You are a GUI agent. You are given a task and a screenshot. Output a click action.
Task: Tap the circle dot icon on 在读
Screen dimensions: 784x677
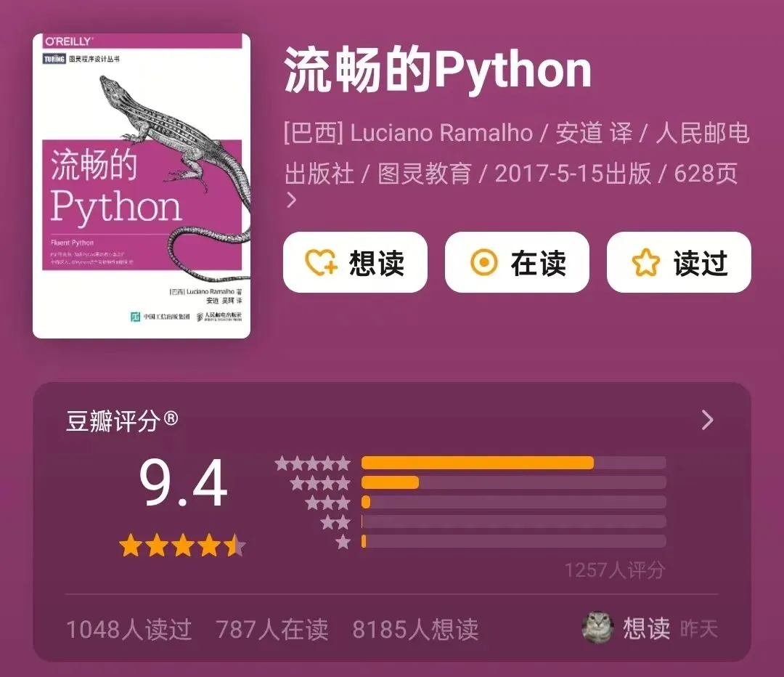[484, 262]
